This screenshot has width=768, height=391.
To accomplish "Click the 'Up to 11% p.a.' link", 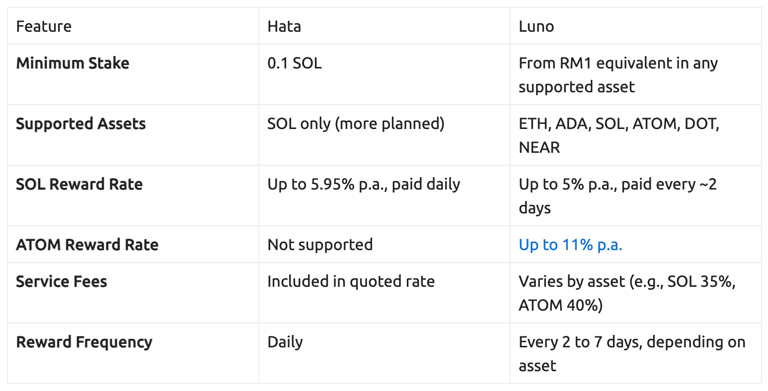I will coord(570,244).
